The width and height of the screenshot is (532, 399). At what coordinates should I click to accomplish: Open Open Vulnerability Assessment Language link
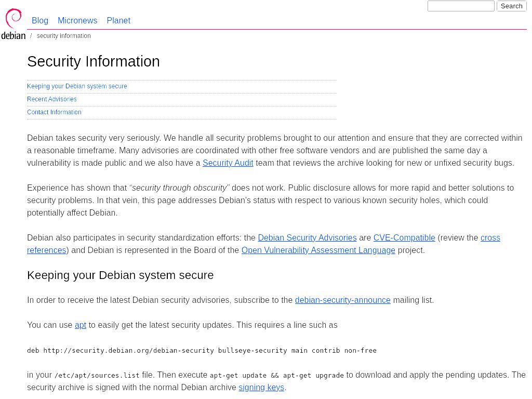tap(318, 250)
